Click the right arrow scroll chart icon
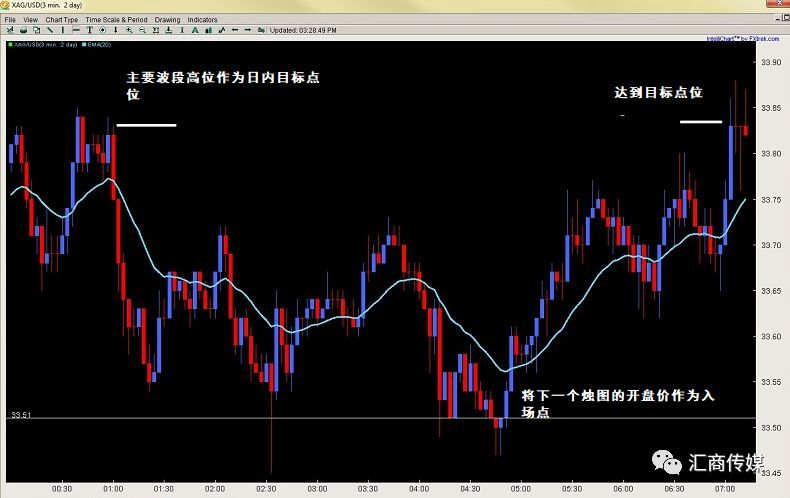This screenshot has height=498, width=790. (248, 30)
